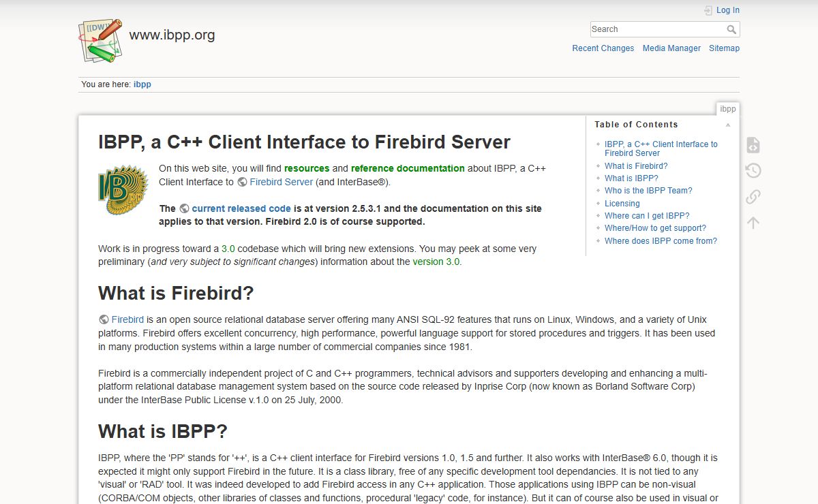Image resolution: width=818 pixels, height=504 pixels.
Task: Open the version 3.0 link
Action: point(436,262)
